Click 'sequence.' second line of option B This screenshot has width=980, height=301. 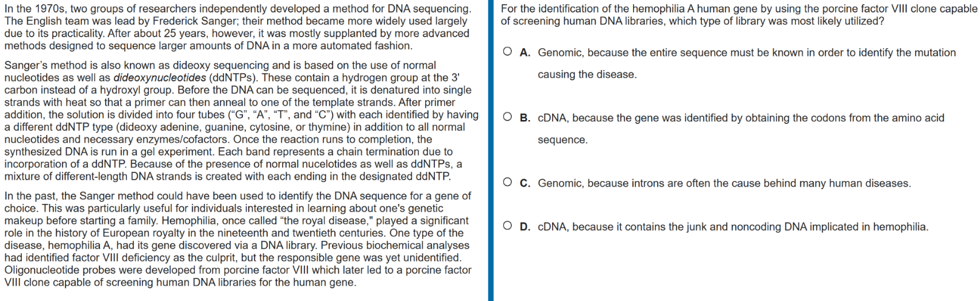pyautogui.click(x=562, y=140)
